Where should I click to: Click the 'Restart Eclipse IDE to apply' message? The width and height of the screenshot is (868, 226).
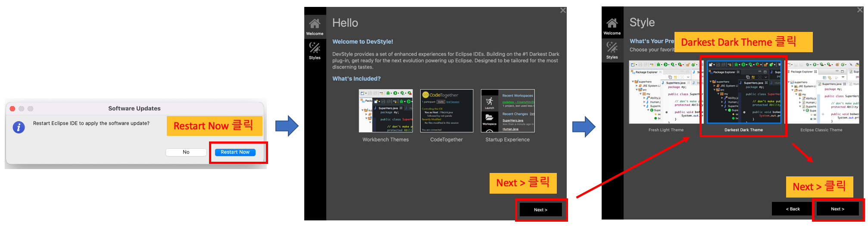(x=91, y=123)
